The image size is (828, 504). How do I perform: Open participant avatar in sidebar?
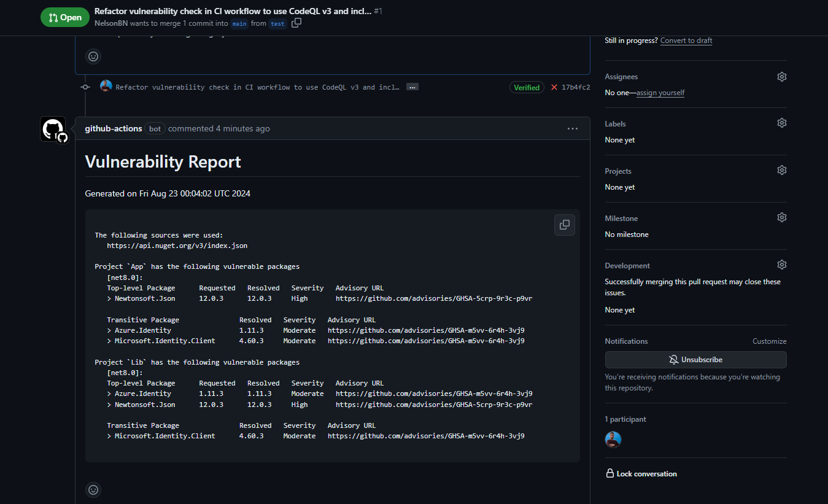tap(613, 440)
